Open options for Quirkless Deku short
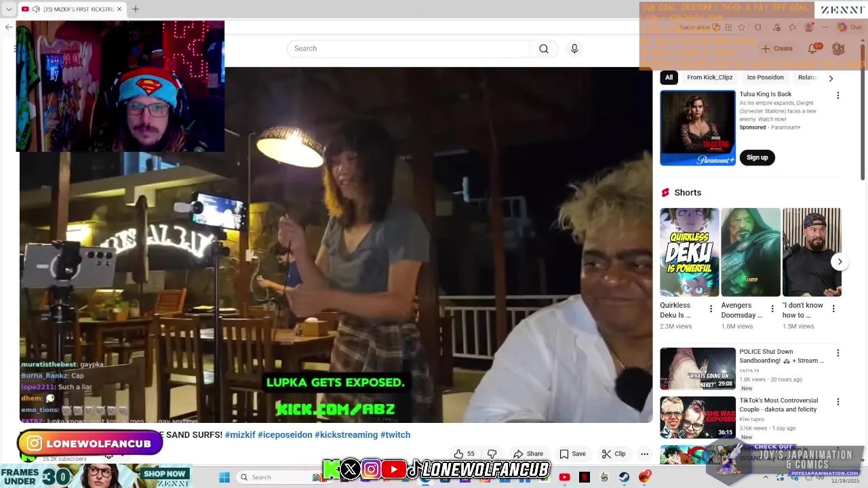Viewport: 868px width, 488px height. click(711, 308)
